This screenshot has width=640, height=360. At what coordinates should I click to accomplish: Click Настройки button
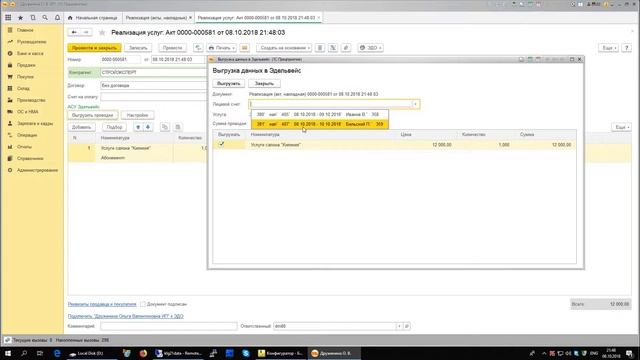pos(137,115)
